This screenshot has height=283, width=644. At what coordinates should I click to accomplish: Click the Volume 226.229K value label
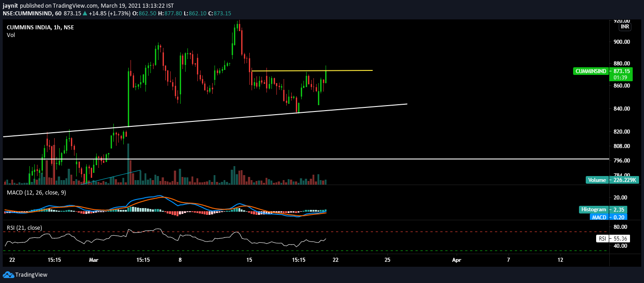click(x=612, y=180)
